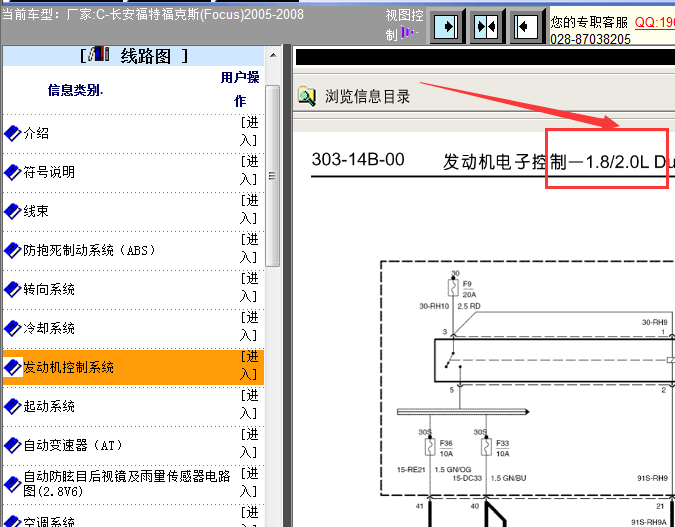Open the 转向系统 [进入] link
This screenshot has height=527, width=675.
249,287
